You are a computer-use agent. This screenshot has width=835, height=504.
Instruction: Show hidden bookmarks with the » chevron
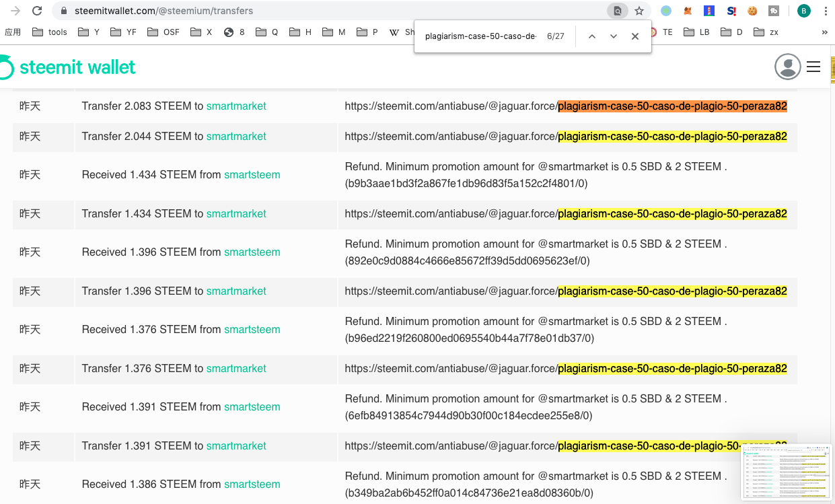pyautogui.click(x=824, y=32)
